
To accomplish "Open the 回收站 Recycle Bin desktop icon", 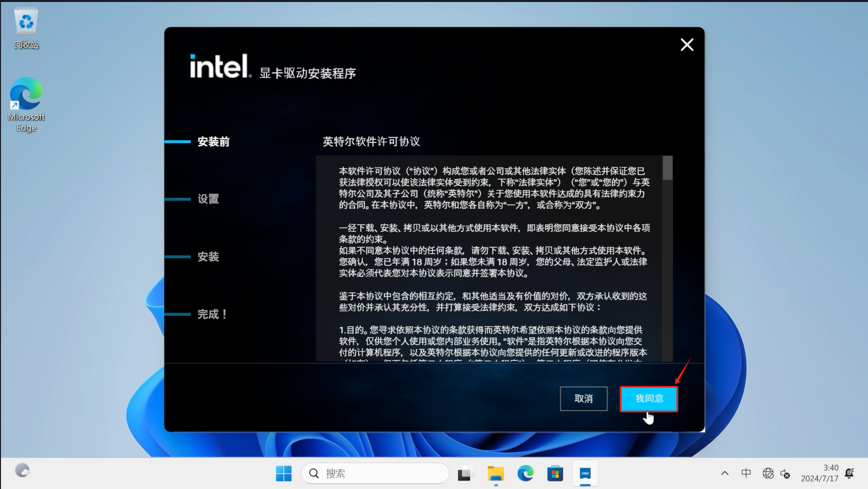I will (x=26, y=29).
